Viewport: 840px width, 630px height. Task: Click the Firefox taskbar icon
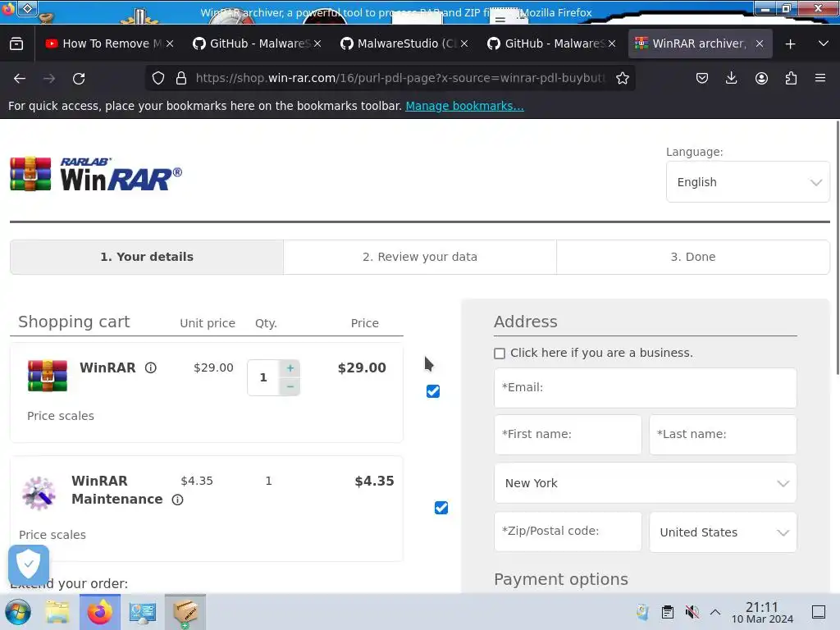[100, 612]
